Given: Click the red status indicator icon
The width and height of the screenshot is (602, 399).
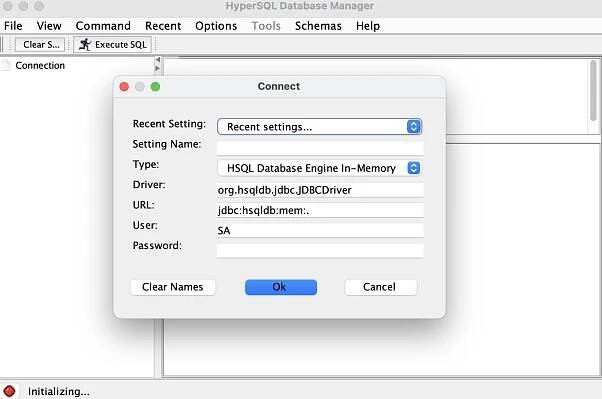Looking at the screenshot, I should click(9, 391).
